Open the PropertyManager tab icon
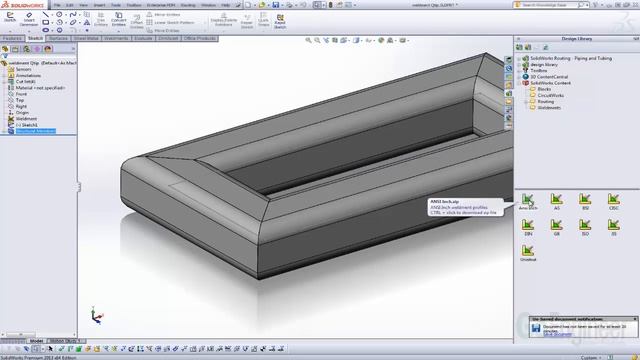Viewport: 640px width, 360px height. point(16,49)
